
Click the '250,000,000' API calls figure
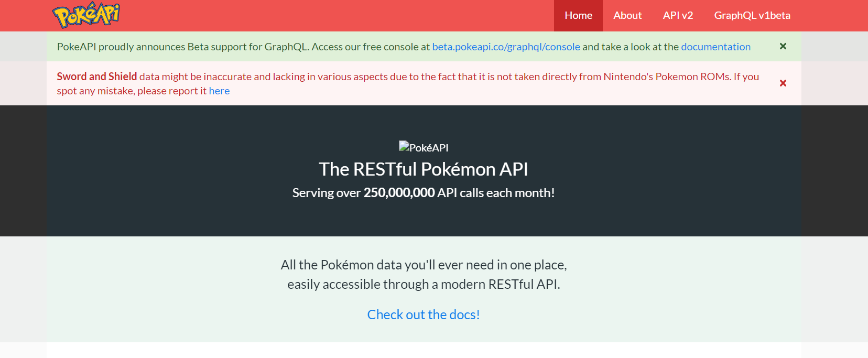click(x=399, y=193)
